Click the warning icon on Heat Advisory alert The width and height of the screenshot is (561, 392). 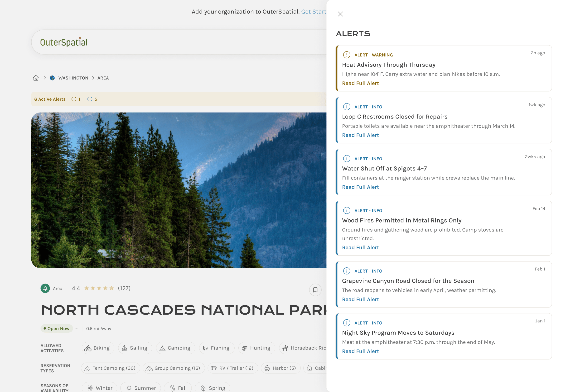pos(347,55)
